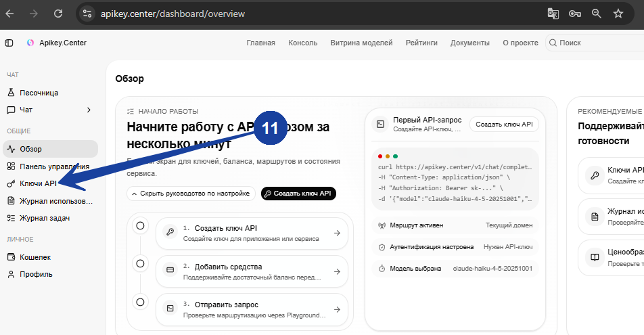Click the Нужен API-ключ value
The image size is (644, 335).
click(508, 247)
